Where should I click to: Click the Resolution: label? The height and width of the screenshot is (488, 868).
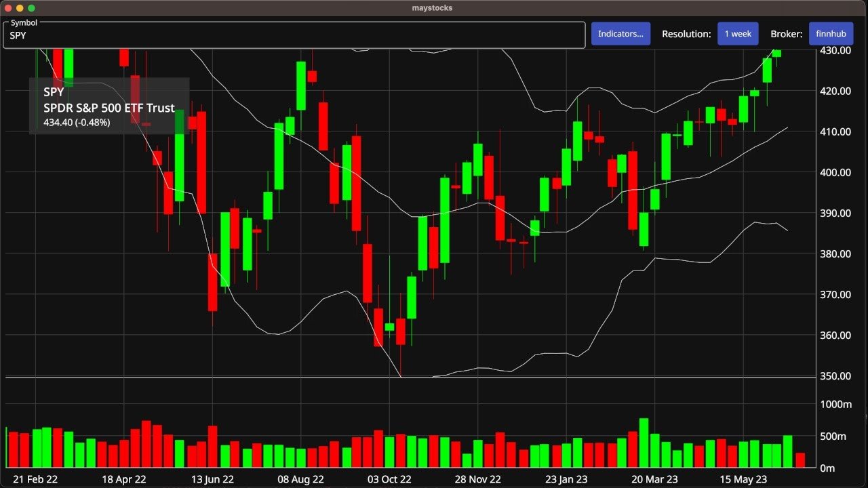(x=686, y=34)
